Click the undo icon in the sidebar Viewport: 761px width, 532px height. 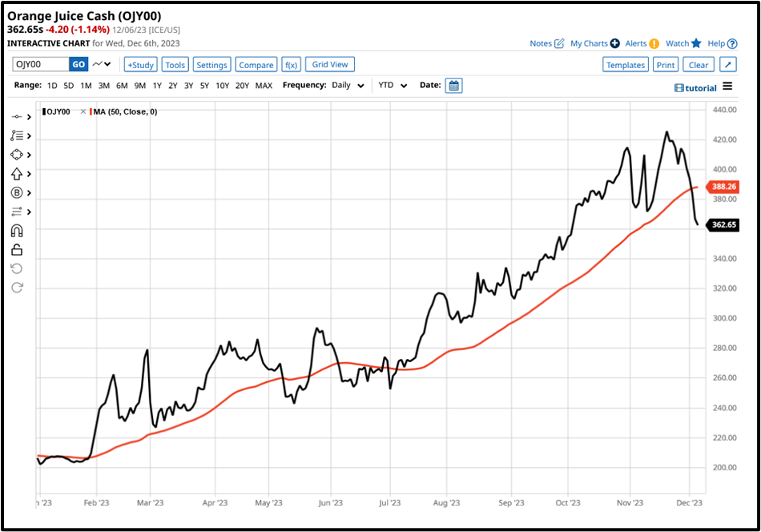pyautogui.click(x=18, y=269)
